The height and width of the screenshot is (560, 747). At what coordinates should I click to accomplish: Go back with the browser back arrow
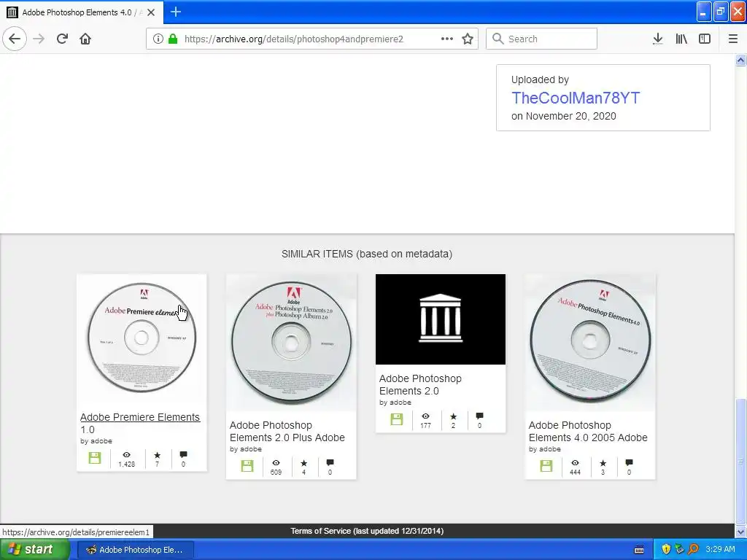point(15,39)
